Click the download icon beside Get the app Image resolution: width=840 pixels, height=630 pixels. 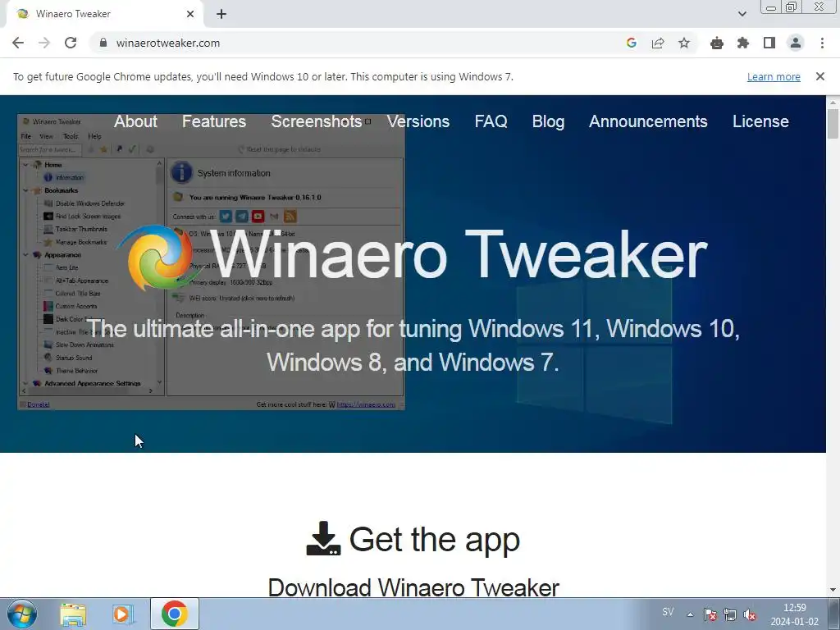323,538
